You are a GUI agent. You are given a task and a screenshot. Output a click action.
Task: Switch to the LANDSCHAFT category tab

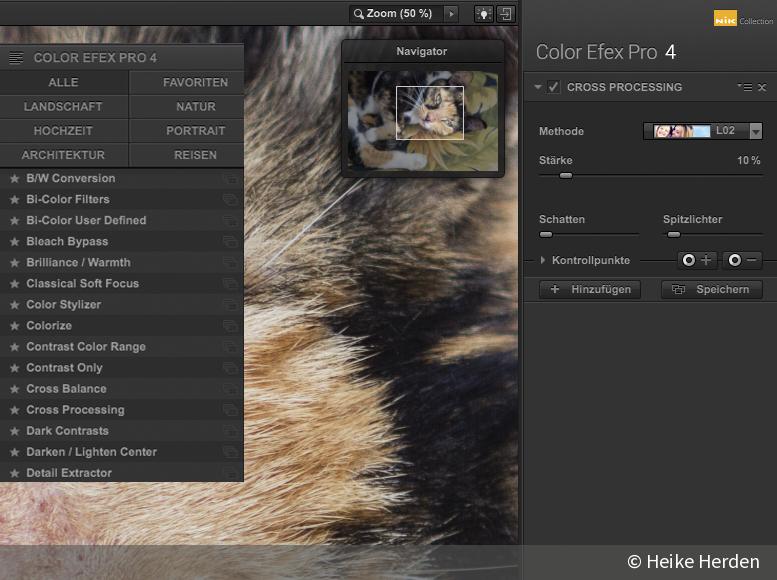[63, 107]
